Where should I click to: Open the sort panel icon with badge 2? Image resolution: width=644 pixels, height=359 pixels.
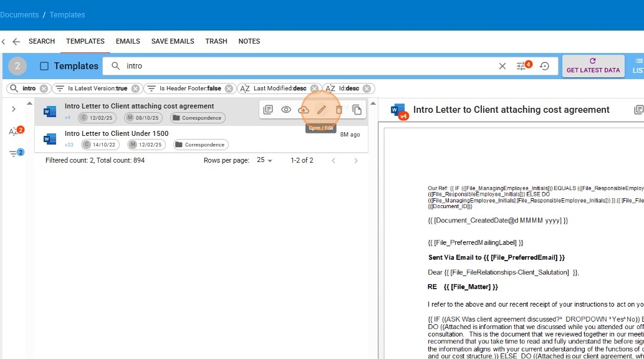coord(14,132)
